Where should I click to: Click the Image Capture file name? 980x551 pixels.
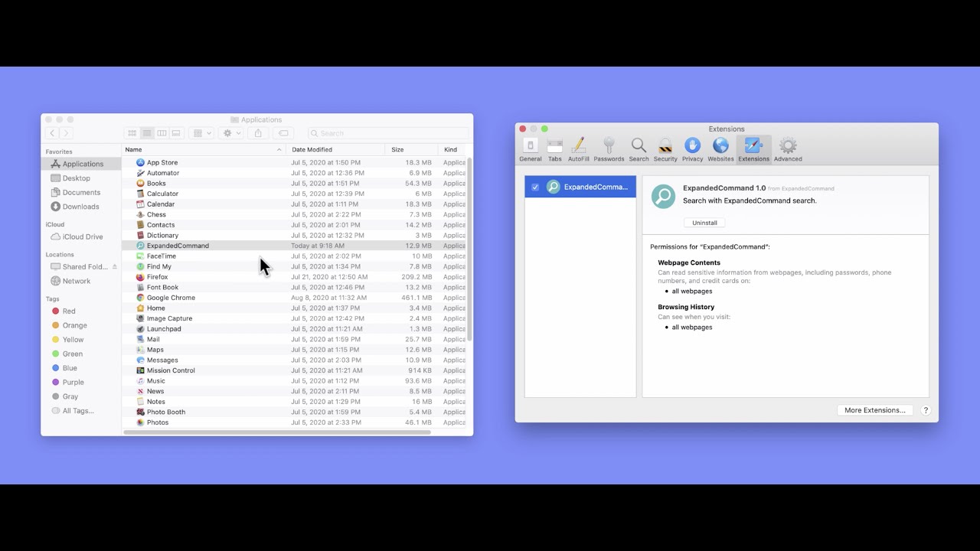pos(169,318)
